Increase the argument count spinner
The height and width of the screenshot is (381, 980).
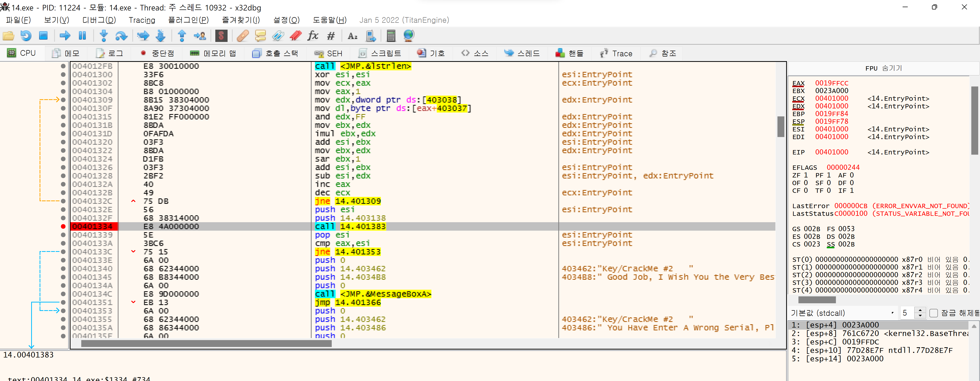tap(920, 310)
